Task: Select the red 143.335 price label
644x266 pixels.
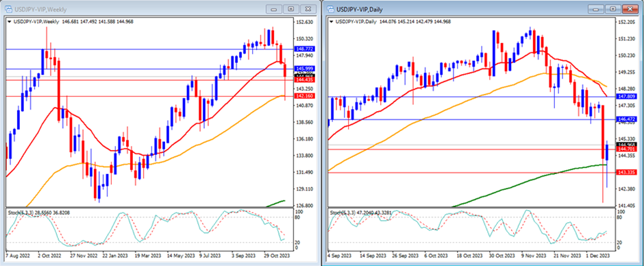Action: tap(627, 173)
